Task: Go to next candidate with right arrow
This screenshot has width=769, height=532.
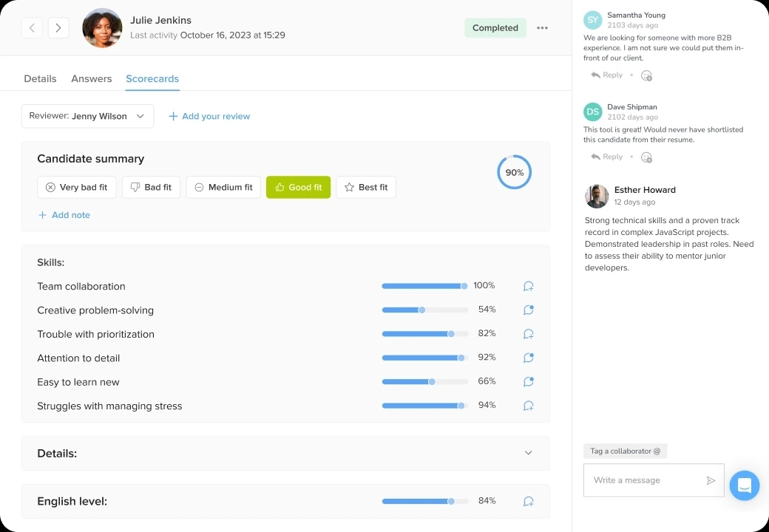Action: [x=58, y=28]
